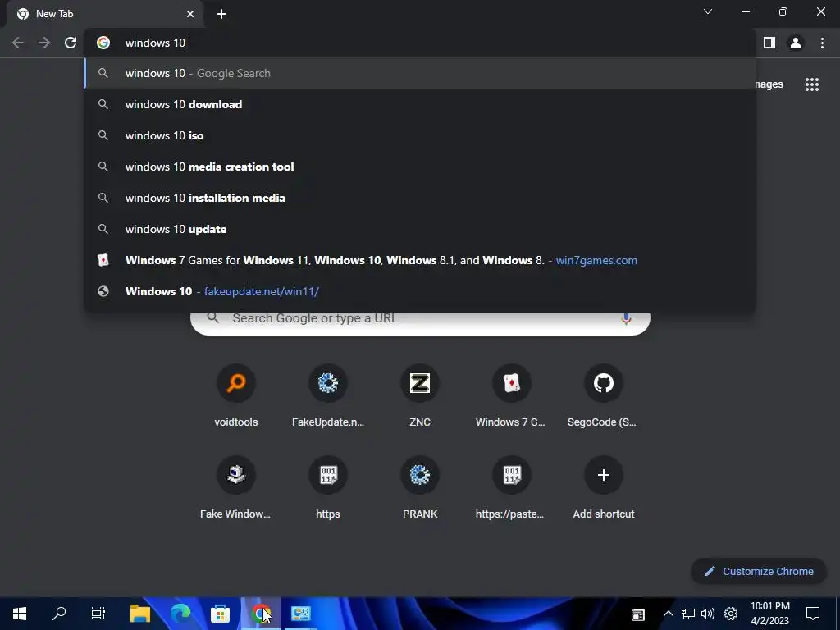Open the PRANK shortcut
Image resolution: width=840 pixels, height=630 pixels.
click(x=420, y=488)
